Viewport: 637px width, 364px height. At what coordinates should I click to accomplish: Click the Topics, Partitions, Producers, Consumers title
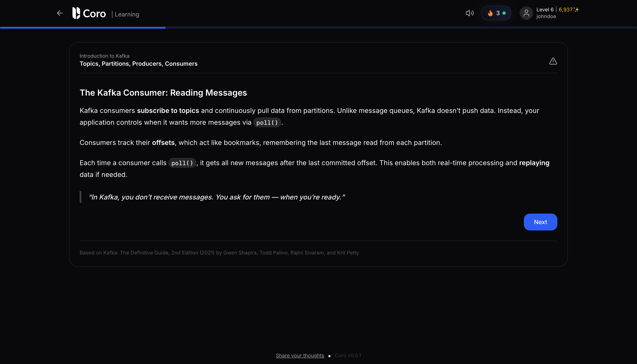click(x=138, y=64)
